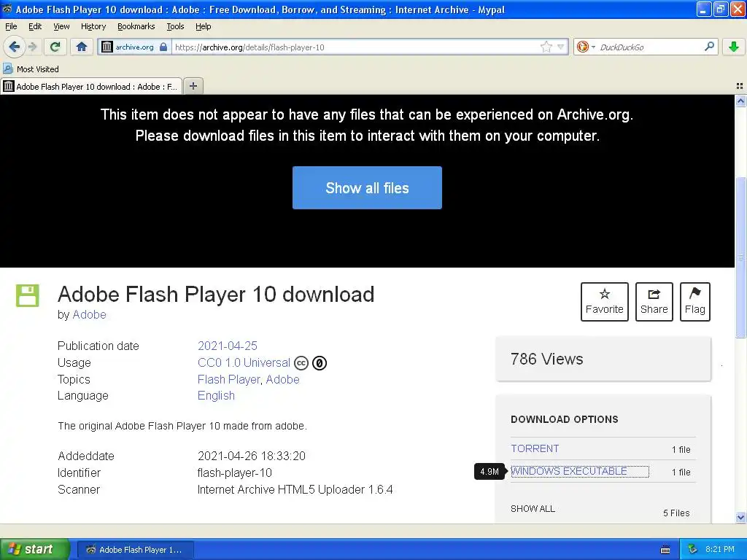Image resolution: width=747 pixels, height=560 pixels.
Task: Click the public domain zero icon
Action: (320, 363)
